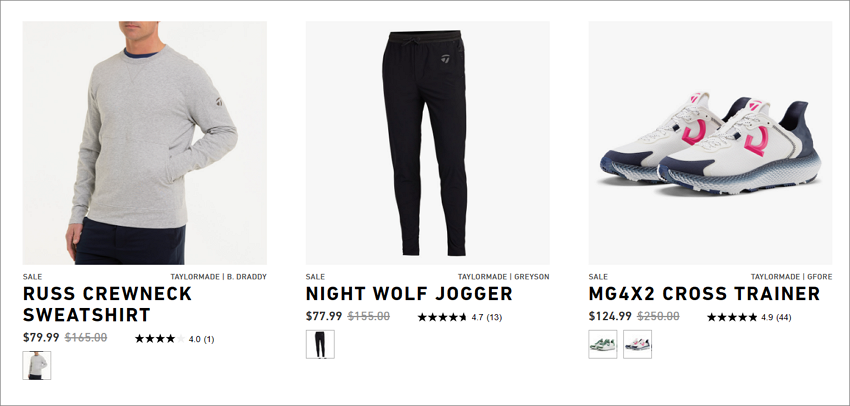Screen dimensions: 850x406
Task: Open the MG4X2 Cross Trainer shoe image
Action: 710,143
